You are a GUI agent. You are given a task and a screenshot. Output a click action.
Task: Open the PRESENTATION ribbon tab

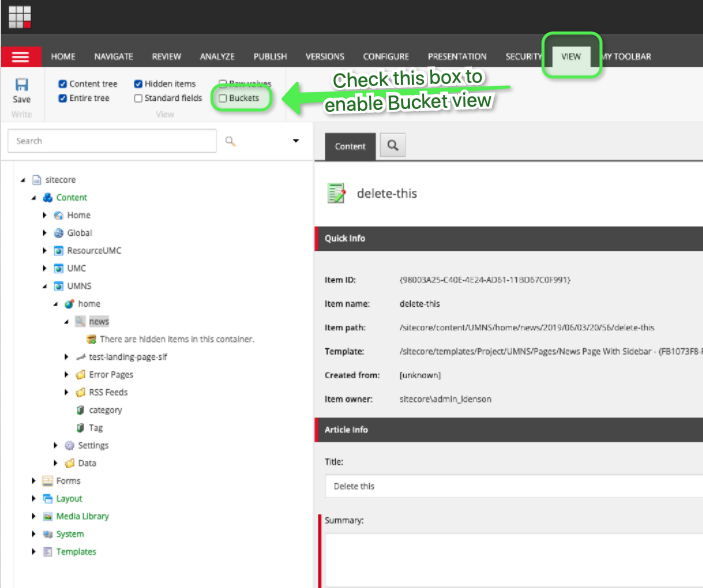point(457,57)
